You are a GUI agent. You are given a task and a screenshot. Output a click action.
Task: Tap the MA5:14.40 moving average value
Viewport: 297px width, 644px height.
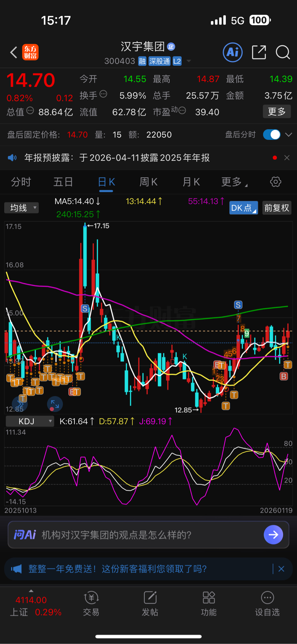tap(78, 201)
